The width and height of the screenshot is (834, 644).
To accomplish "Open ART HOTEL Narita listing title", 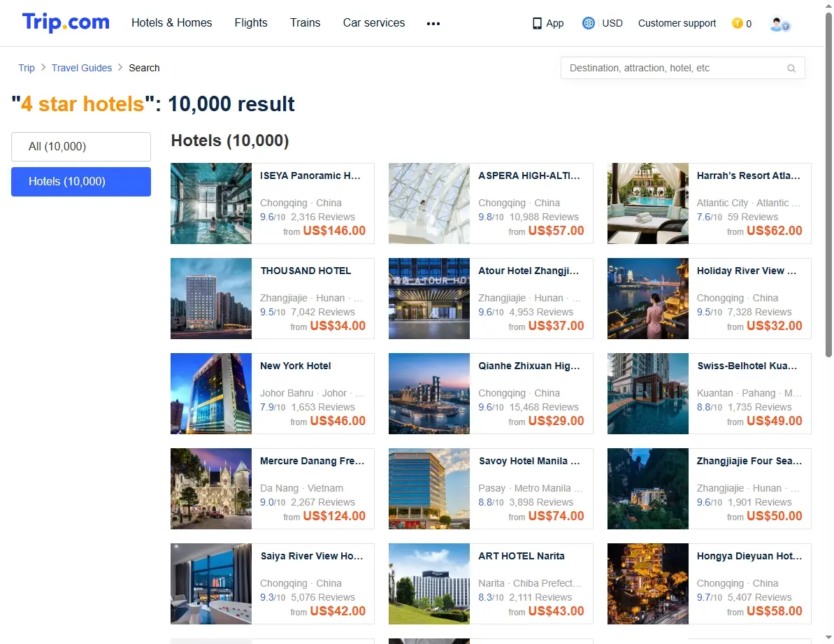I will tap(522, 557).
